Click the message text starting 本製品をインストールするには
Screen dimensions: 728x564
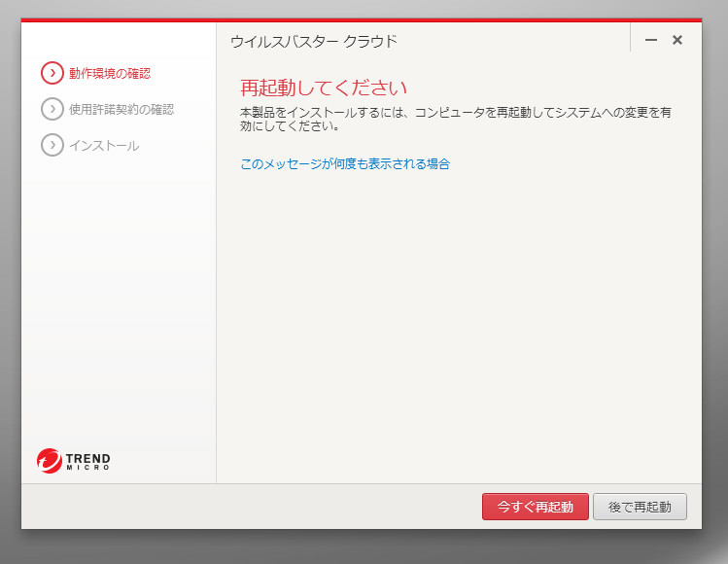click(x=456, y=119)
